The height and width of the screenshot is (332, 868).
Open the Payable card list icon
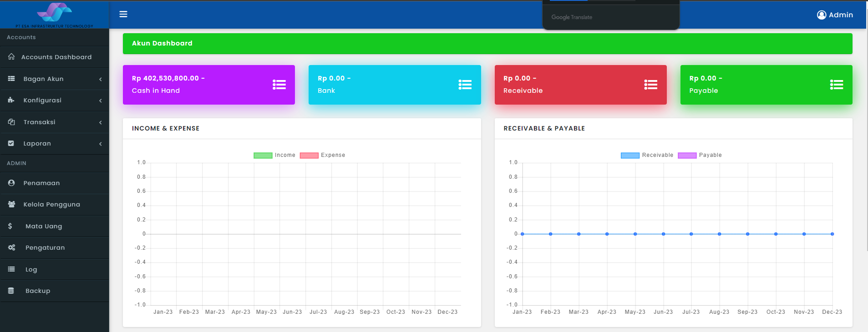[836, 85]
